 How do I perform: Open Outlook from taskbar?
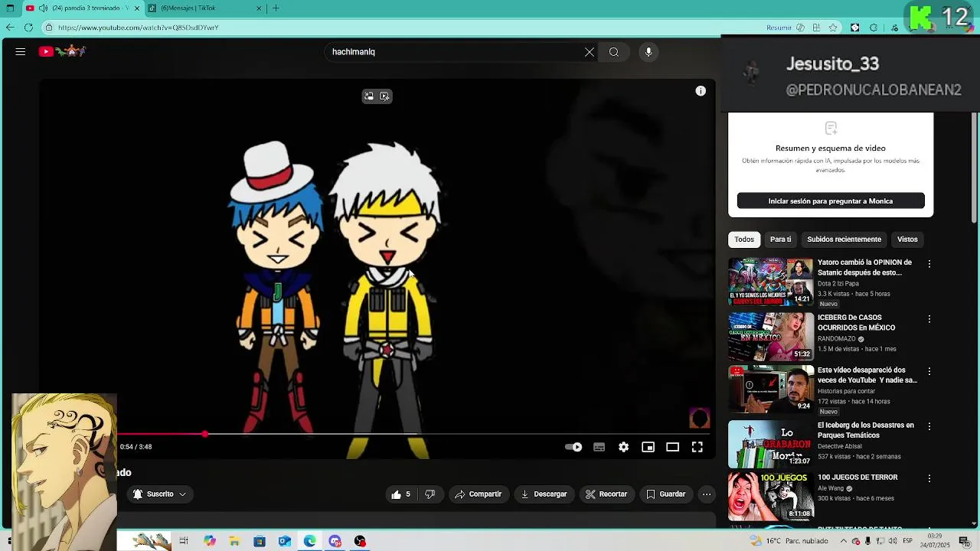285,541
